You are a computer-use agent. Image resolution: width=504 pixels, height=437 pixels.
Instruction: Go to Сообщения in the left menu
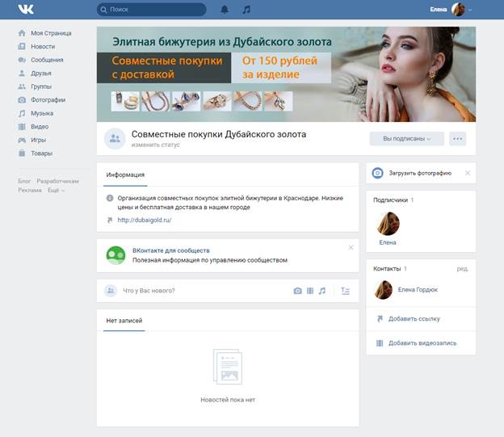pos(47,60)
